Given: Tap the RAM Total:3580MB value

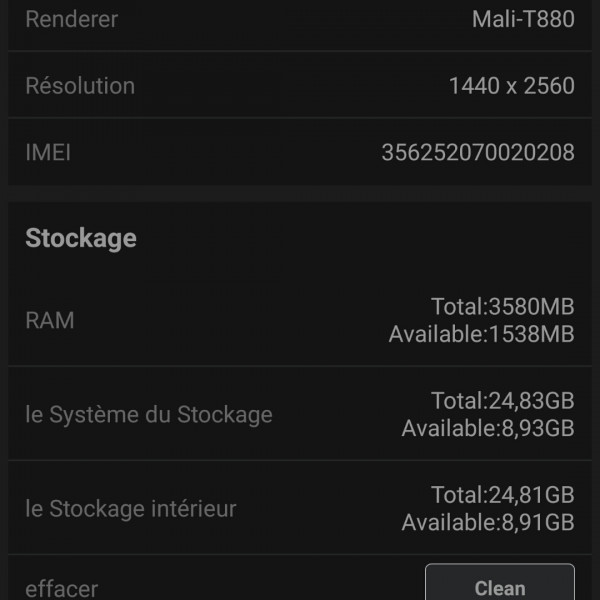Looking at the screenshot, I should pos(502,307).
